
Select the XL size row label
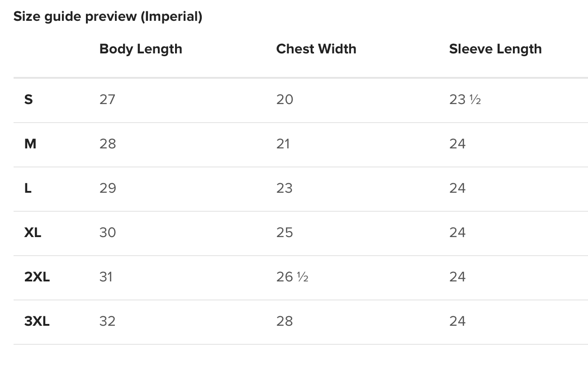click(33, 233)
